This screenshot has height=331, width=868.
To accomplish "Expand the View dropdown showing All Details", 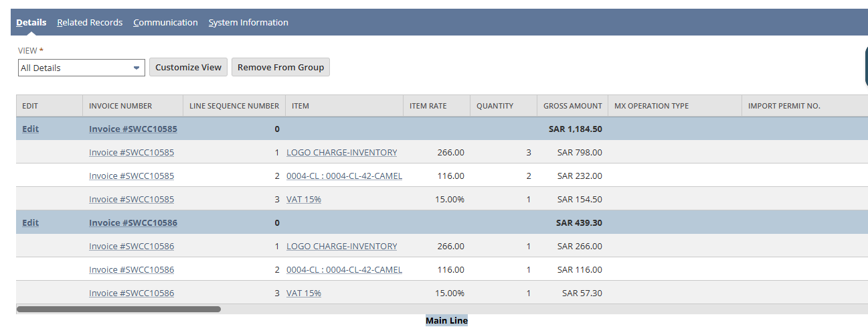I will pyautogui.click(x=81, y=68).
